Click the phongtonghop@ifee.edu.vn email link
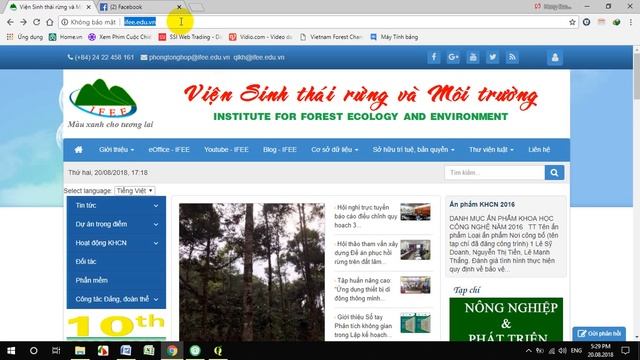 click(189, 58)
